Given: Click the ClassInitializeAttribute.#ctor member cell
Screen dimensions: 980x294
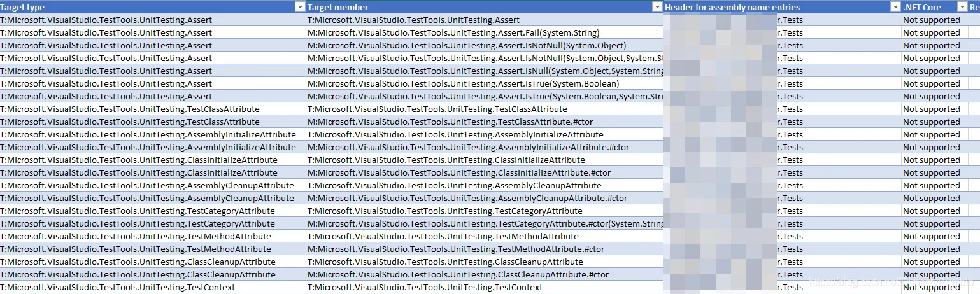Looking at the screenshot, I should (485, 172).
